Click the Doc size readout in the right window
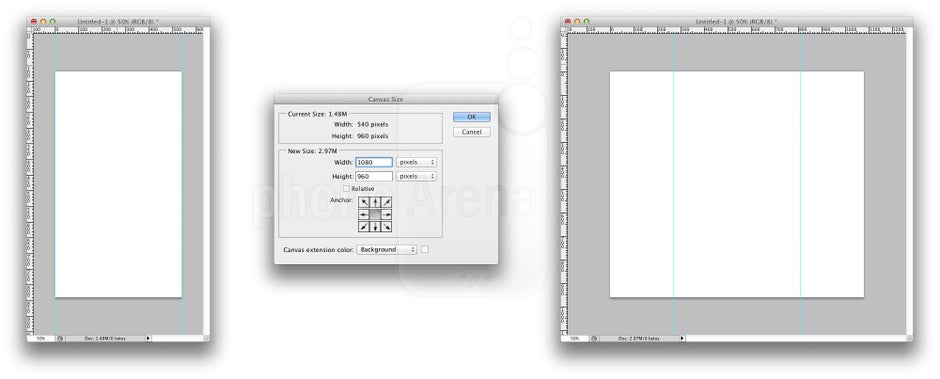 (638, 338)
